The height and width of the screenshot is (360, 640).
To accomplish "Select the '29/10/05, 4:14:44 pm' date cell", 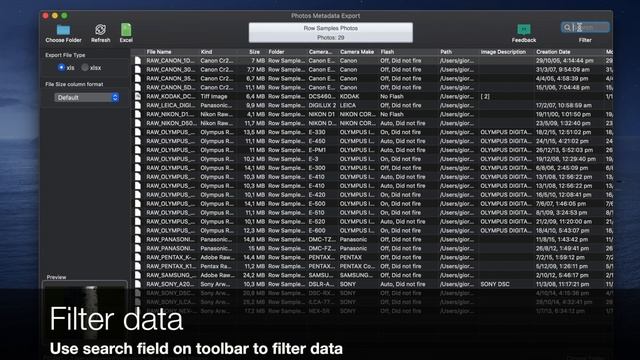I will [564, 60].
